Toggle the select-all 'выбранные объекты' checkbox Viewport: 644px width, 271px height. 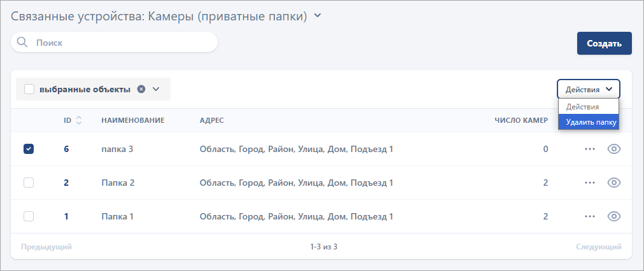[29, 89]
